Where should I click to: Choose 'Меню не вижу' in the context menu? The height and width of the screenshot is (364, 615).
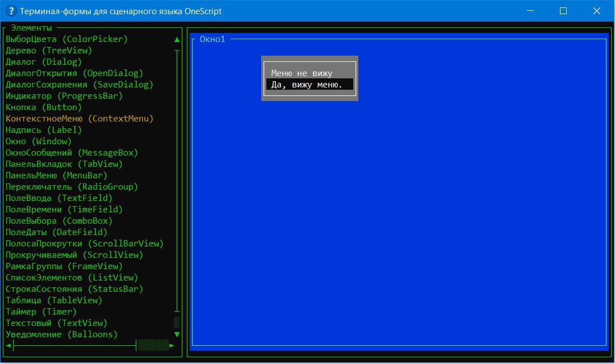coord(302,73)
